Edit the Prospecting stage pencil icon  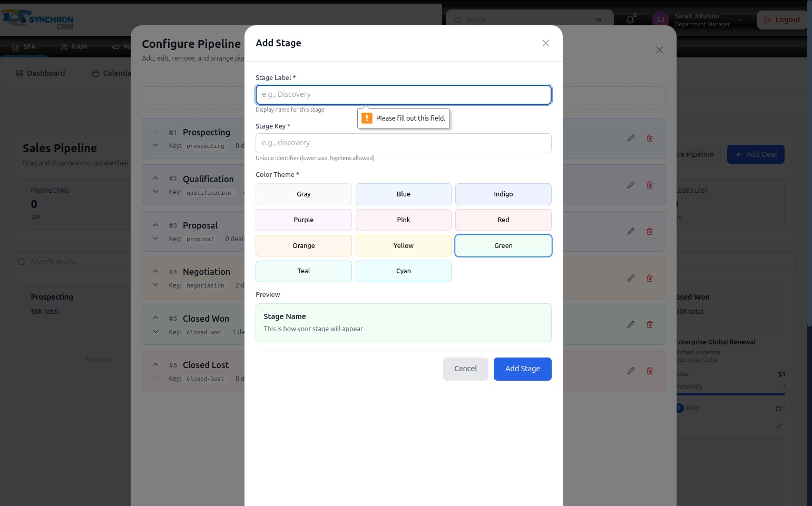[631, 138]
